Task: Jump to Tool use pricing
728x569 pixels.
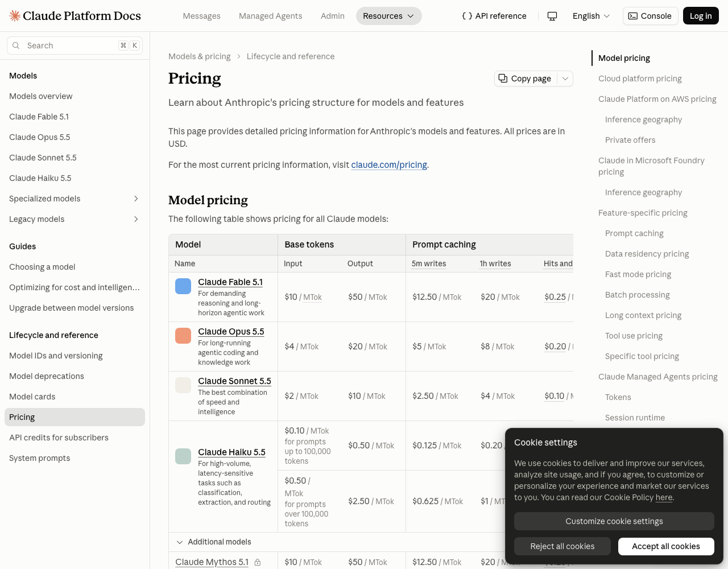Action: [x=634, y=336]
